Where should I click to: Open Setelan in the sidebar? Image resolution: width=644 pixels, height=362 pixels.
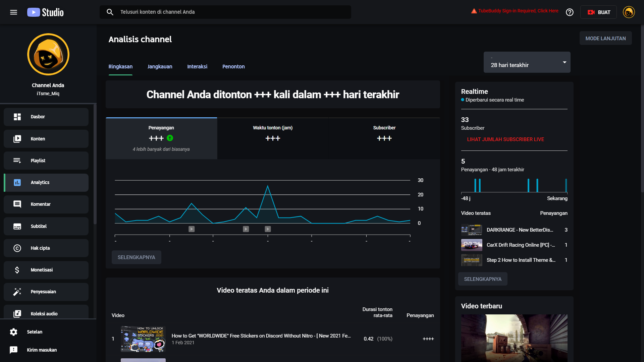tap(48, 332)
